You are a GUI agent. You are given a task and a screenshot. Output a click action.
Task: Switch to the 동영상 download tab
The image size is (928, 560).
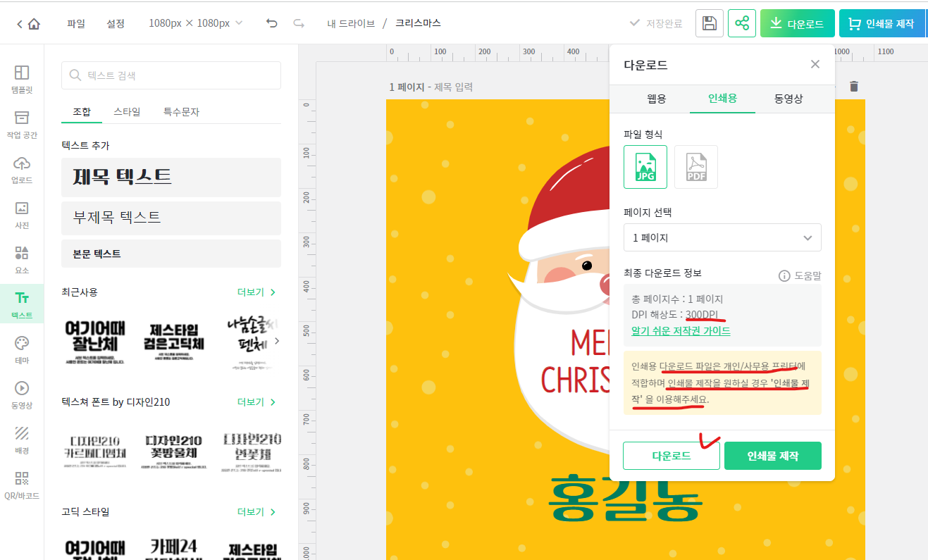point(788,99)
